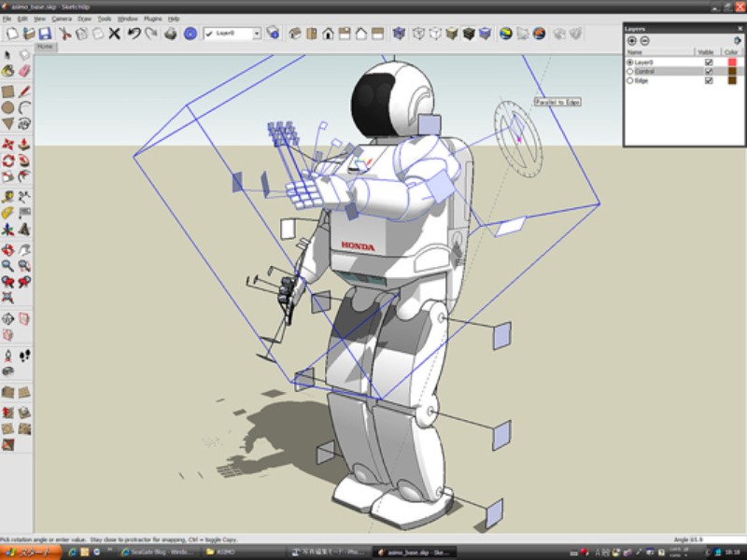The width and height of the screenshot is (747, 560).
Task: Open the Control layer color swatch
Action: pos(732,72)
